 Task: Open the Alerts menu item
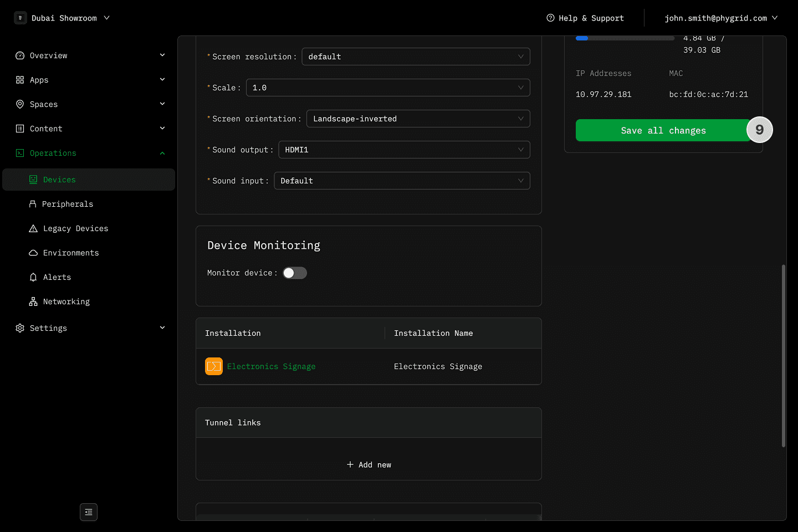(89, 277)
